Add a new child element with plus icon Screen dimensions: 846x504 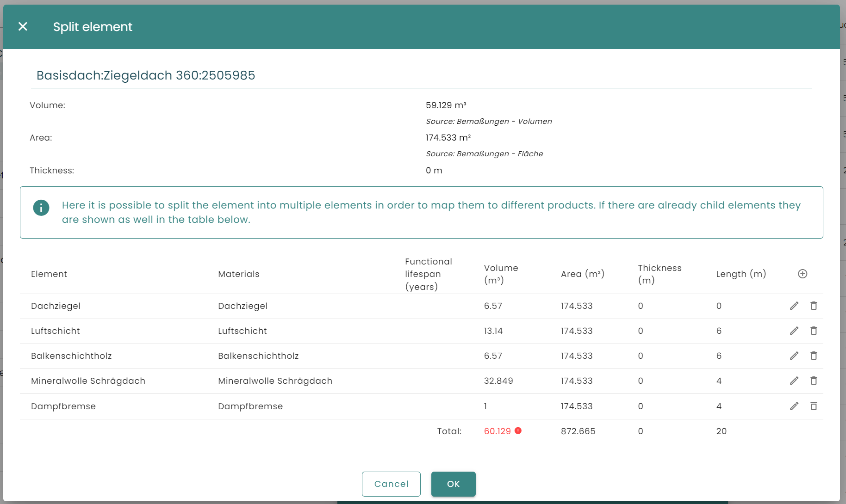[x=802, y=274]
